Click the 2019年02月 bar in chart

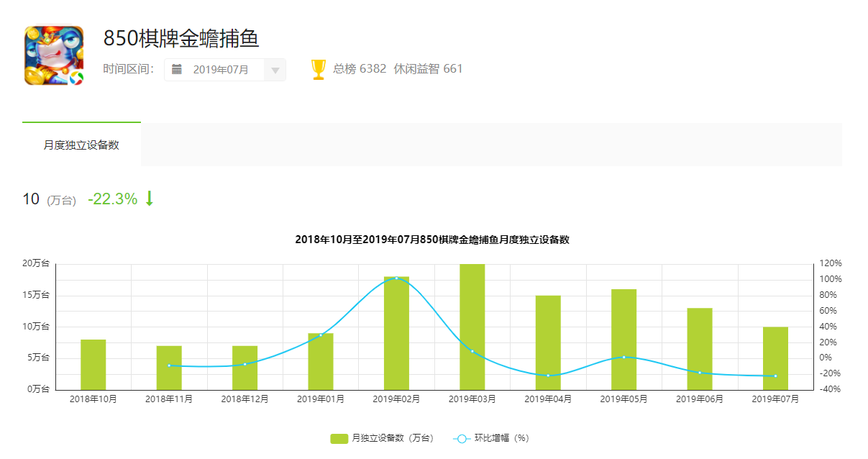coord(396,333)
